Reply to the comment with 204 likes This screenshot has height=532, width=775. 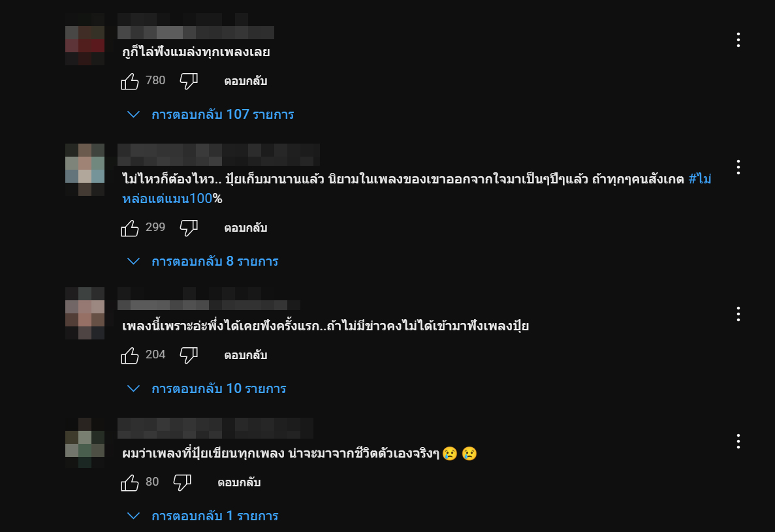pyautogui.click(x=245, y=356)
